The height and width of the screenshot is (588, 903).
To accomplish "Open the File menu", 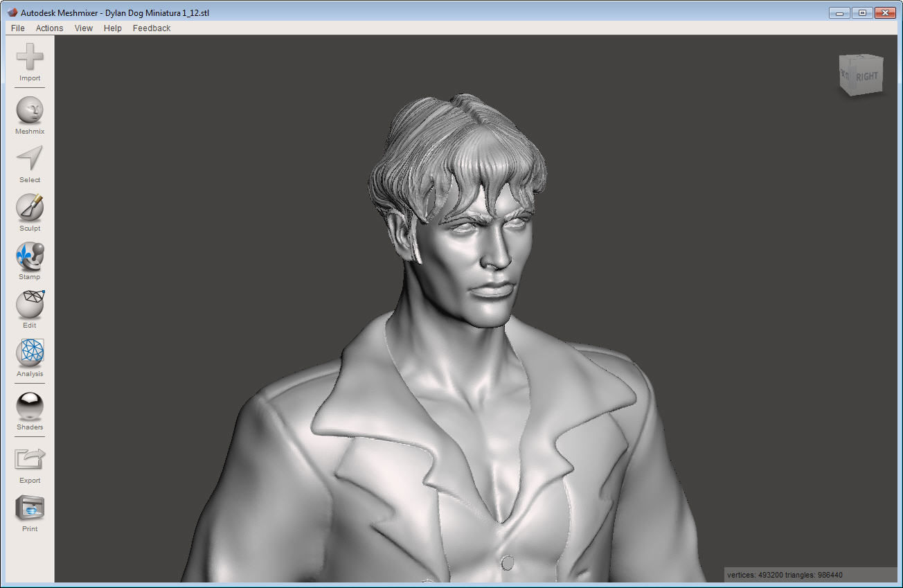I will click(18, 28).
